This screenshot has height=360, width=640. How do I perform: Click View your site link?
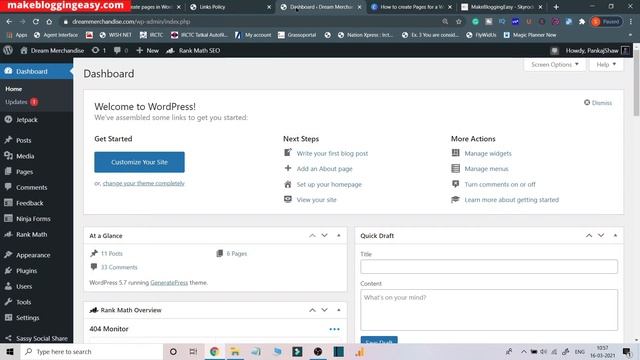click(316, 200)
